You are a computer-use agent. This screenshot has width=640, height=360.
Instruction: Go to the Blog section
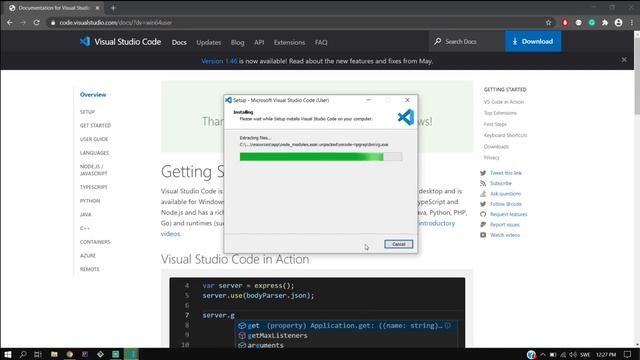point(238,42)
